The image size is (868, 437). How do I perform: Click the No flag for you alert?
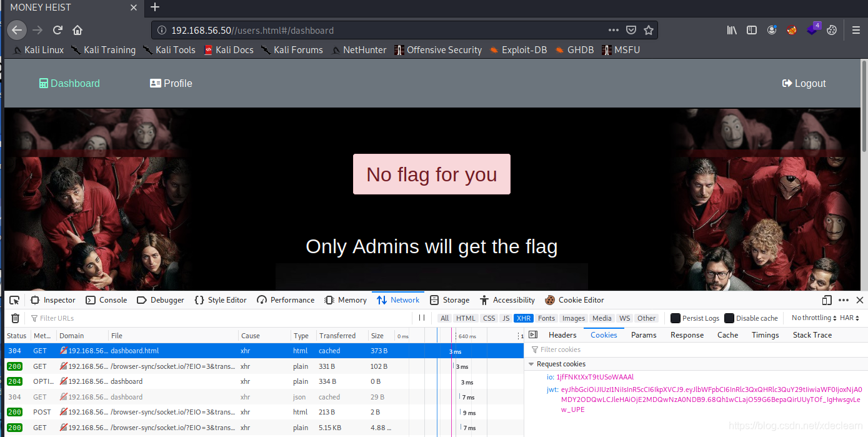[x=432, y=174]
